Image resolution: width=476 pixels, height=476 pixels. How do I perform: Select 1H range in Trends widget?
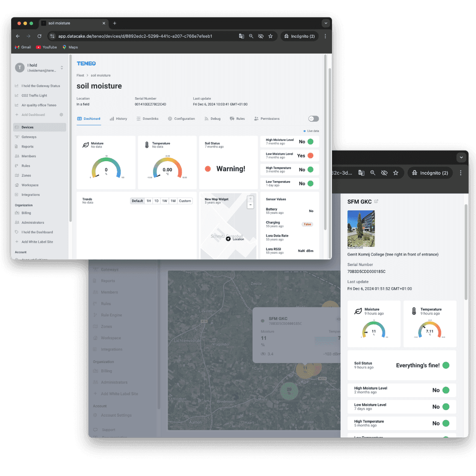149,201
